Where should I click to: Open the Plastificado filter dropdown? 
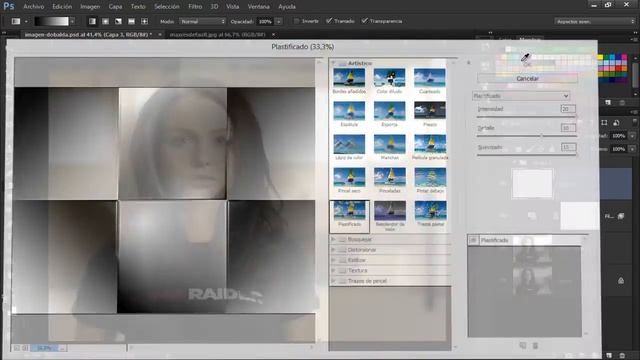(521, 96)
